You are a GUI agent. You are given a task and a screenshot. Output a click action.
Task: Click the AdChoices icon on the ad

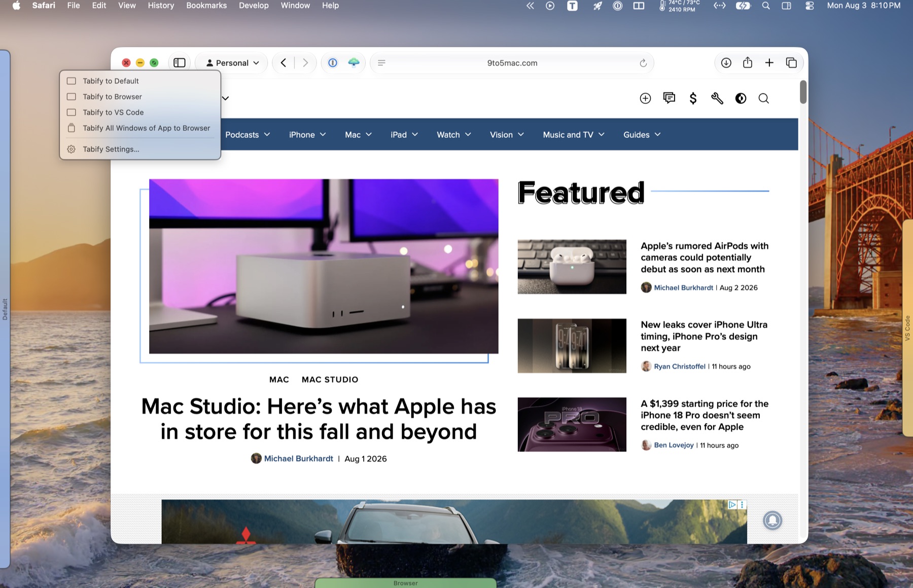732,504
